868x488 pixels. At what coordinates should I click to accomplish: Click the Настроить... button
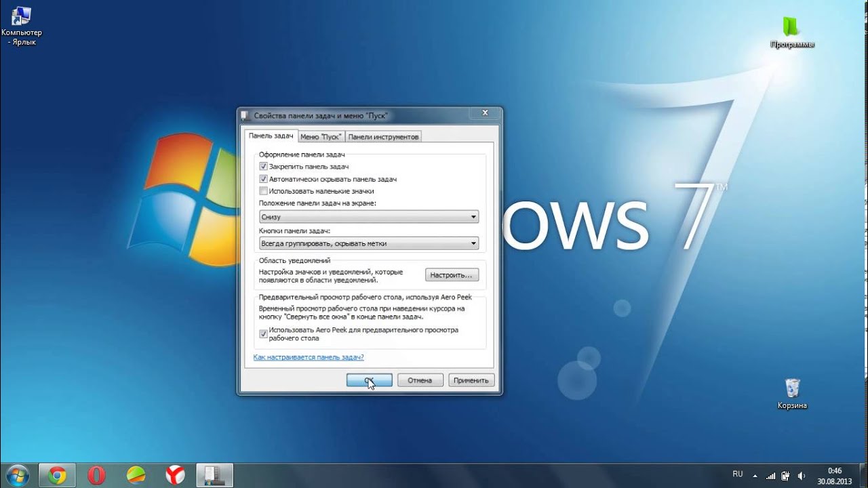tap(452, 275)
